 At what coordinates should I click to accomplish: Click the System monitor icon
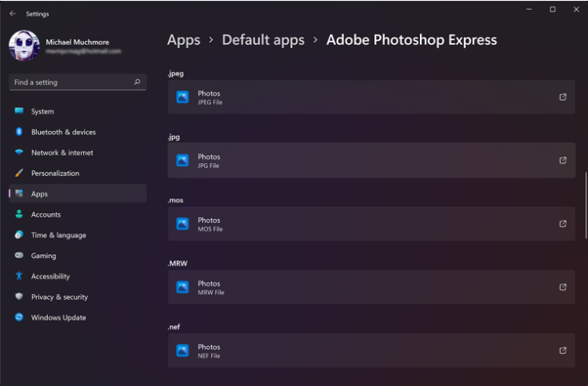click(18, 110)
